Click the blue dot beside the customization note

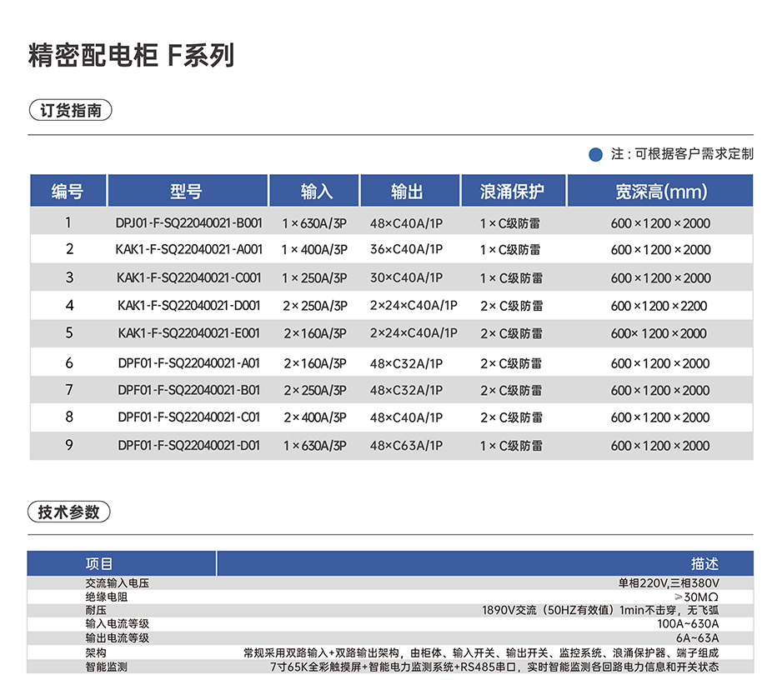point(595,154)
